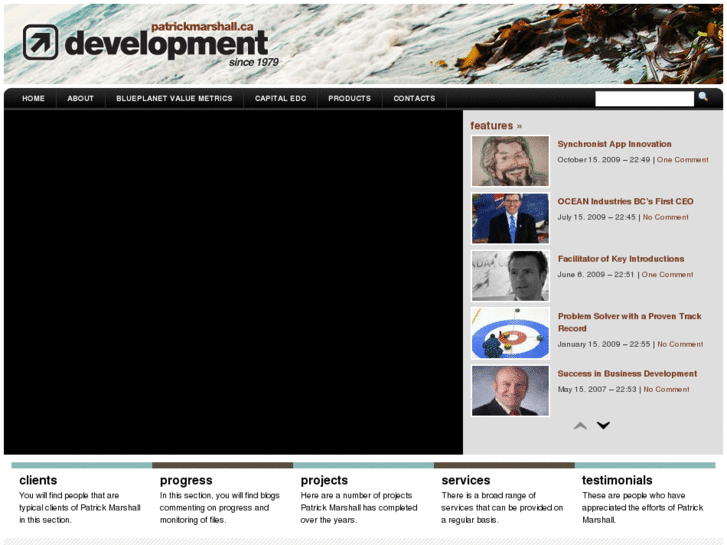
Task: Open the Products menu item
Action: [350, 98]
